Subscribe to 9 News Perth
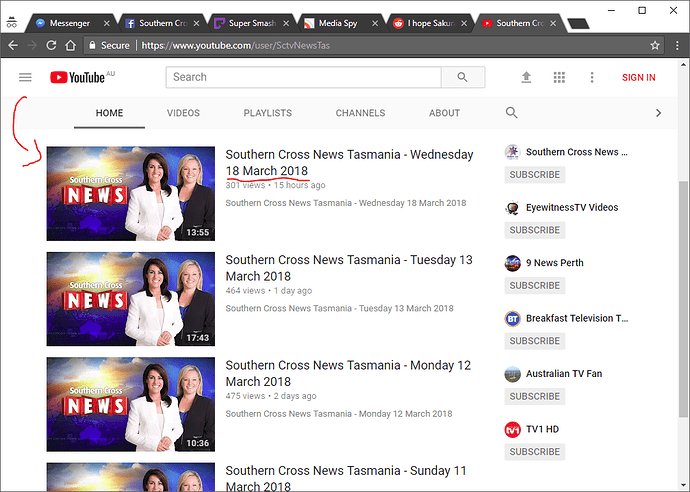 [x=535, y=286]
